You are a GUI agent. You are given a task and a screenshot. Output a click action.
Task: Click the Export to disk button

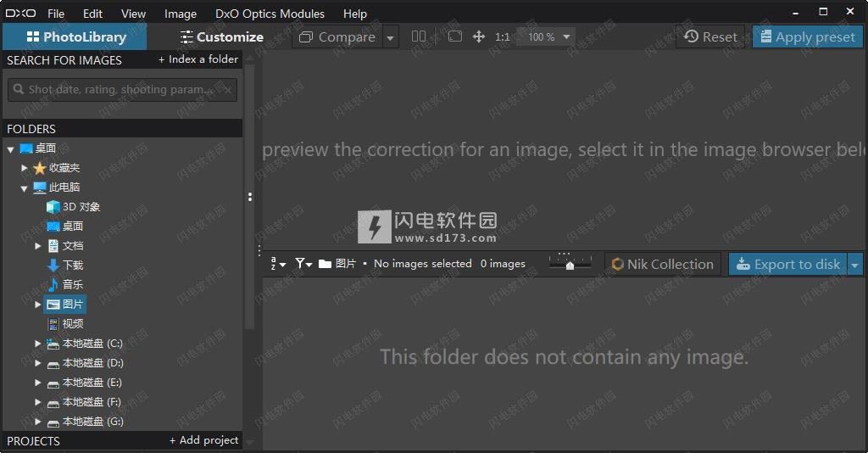click(x=788, y=264)
